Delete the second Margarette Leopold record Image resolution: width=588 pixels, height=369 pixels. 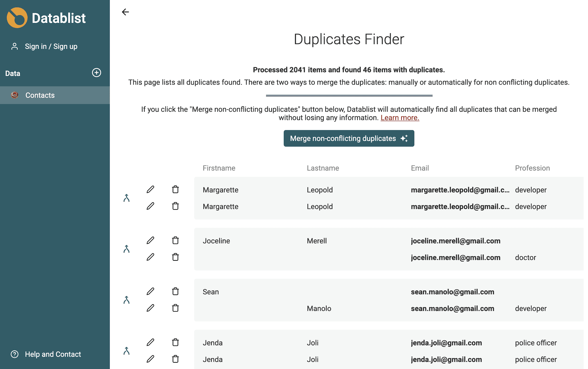(x=175, y=206)
